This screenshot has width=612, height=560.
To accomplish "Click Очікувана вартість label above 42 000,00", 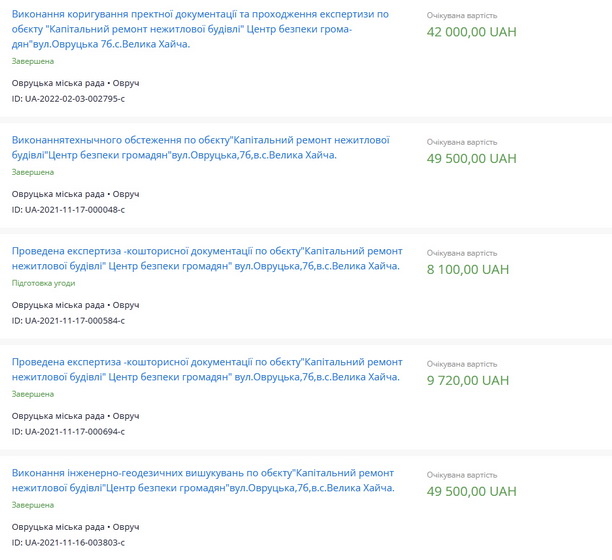I will pyautogui.click(x=461, y=16).
